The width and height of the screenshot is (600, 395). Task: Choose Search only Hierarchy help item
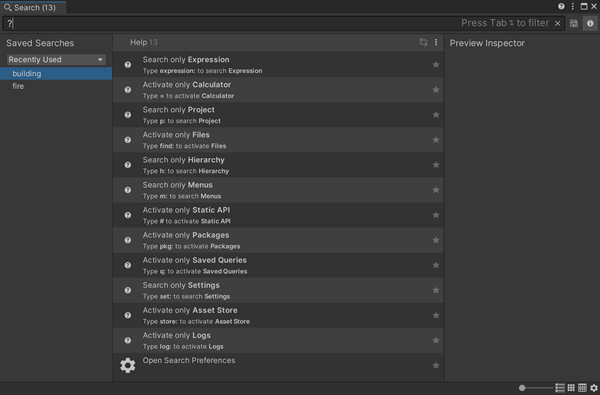[278, 165]
